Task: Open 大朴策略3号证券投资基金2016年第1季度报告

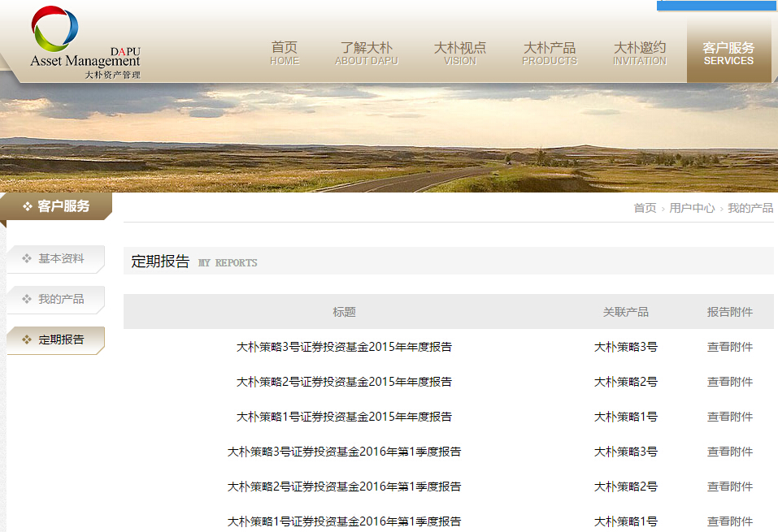Action: pyautogui.click(x=345, y=452)
